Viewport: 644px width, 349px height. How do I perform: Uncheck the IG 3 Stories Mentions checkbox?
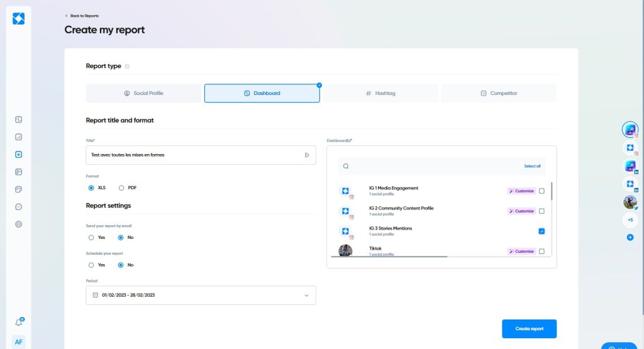pos(541,231)
